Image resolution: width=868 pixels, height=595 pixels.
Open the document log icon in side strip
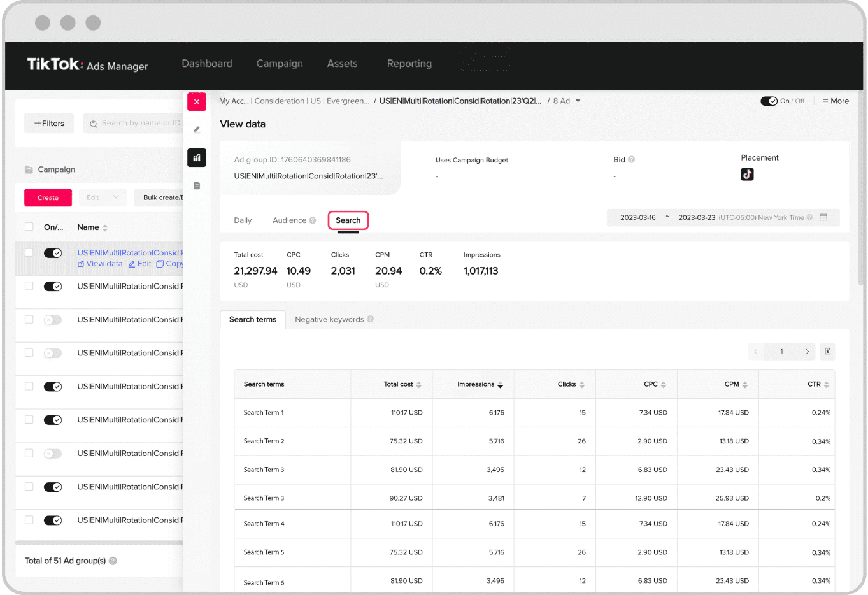pyautogui.click(x=197, y=186)
